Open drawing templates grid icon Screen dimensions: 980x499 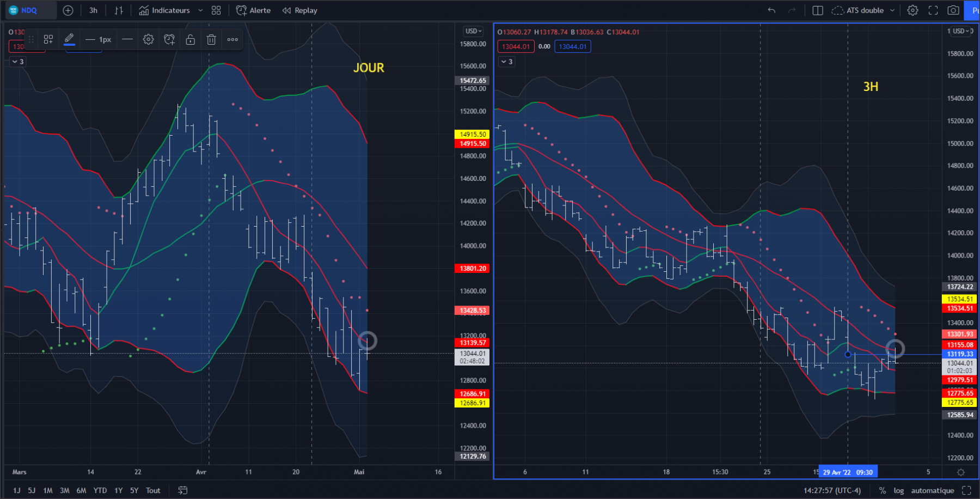point(48,39)
